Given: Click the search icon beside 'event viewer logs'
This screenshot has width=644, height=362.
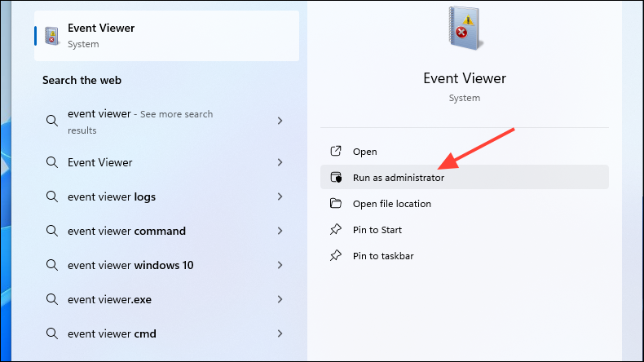Looking at the screenshot, I should 51,196.
